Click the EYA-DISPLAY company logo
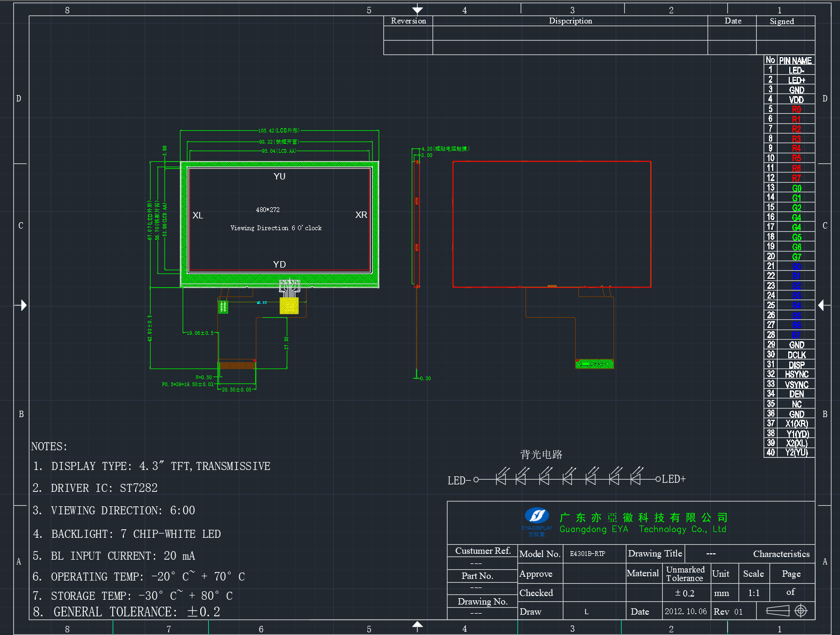840x635 pixels. (x=537, y=521)
